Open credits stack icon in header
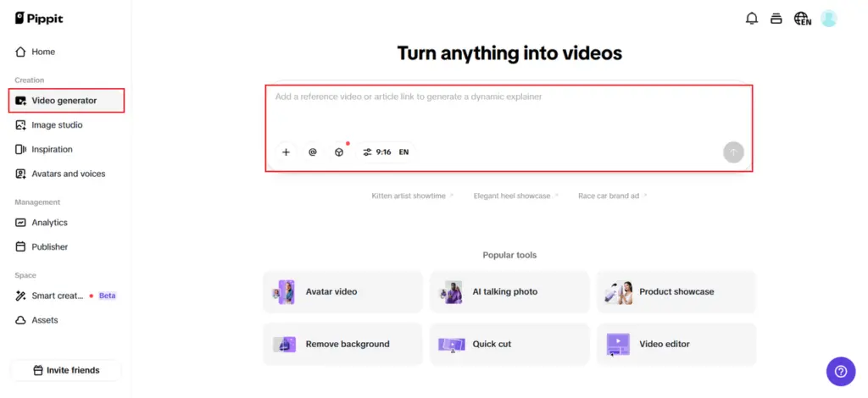The image size is (868, 398). (776, 19)
